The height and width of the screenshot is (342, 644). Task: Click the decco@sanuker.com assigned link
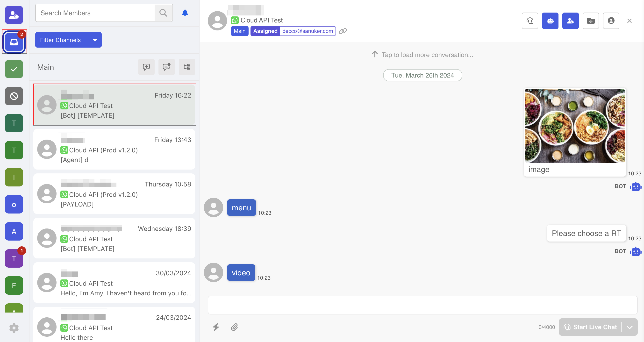(x=308, y=31)
